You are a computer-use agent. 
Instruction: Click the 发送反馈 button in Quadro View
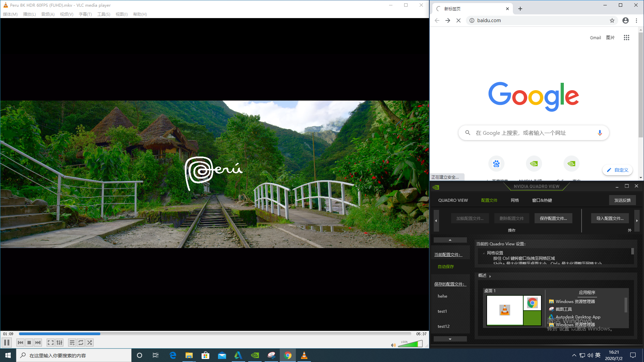click(x=622, y=200)
